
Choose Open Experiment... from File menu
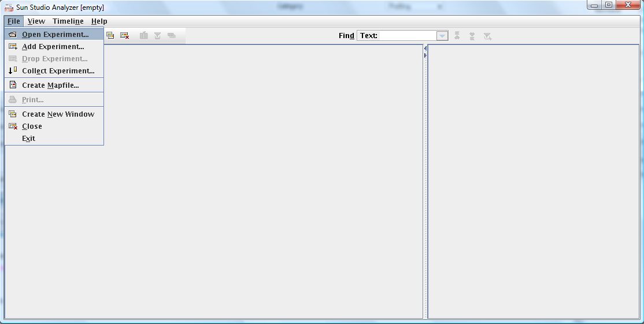[54, 35]
